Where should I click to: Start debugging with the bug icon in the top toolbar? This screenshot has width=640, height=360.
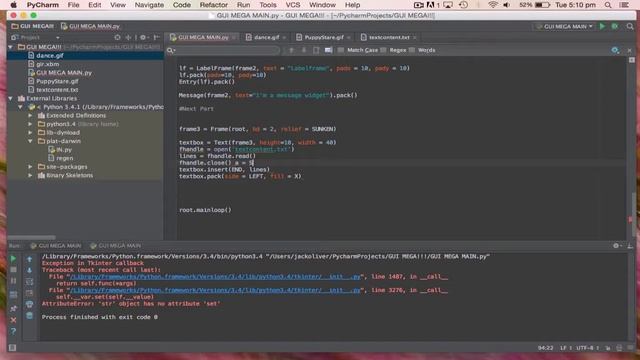tap(615, 26)
